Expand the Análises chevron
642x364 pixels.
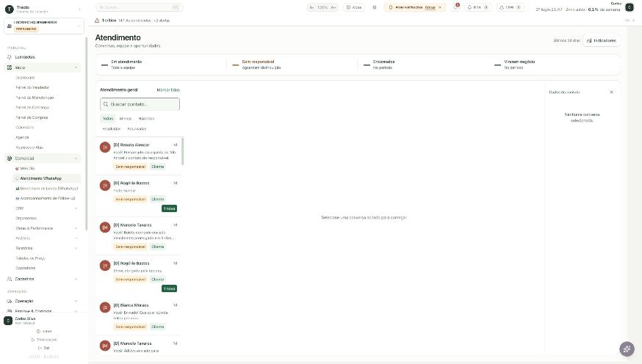[76, 238]
